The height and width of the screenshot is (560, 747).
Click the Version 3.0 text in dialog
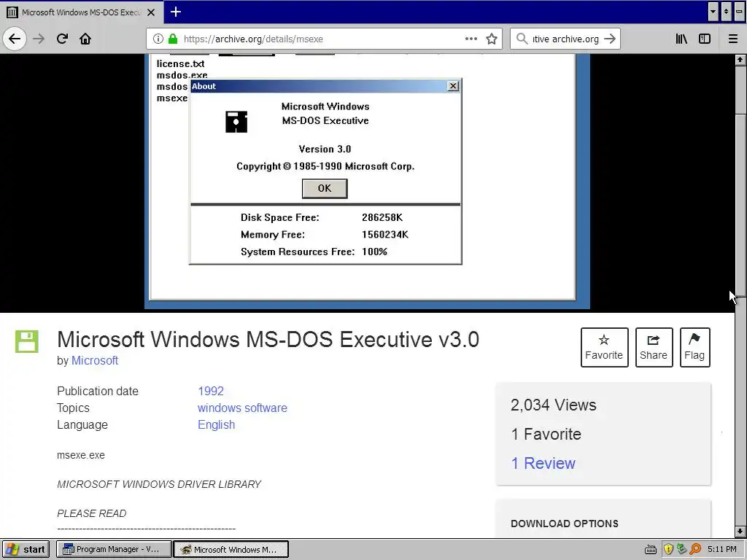pos(325,149)
